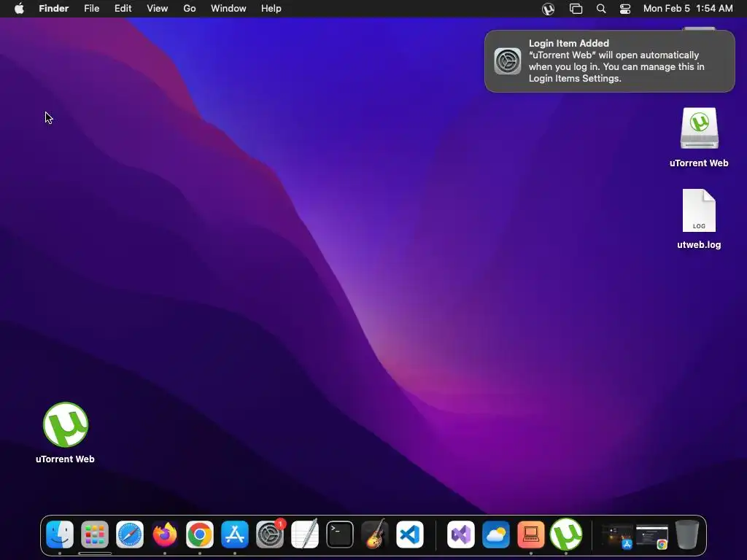Image resolution: width=747 pixels, height=560 pixels.
Task: Open the Go menu
Action: coord(190,9)
